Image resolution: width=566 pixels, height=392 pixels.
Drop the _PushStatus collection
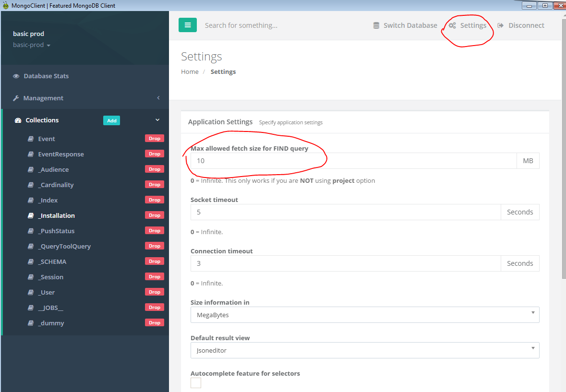155,230
